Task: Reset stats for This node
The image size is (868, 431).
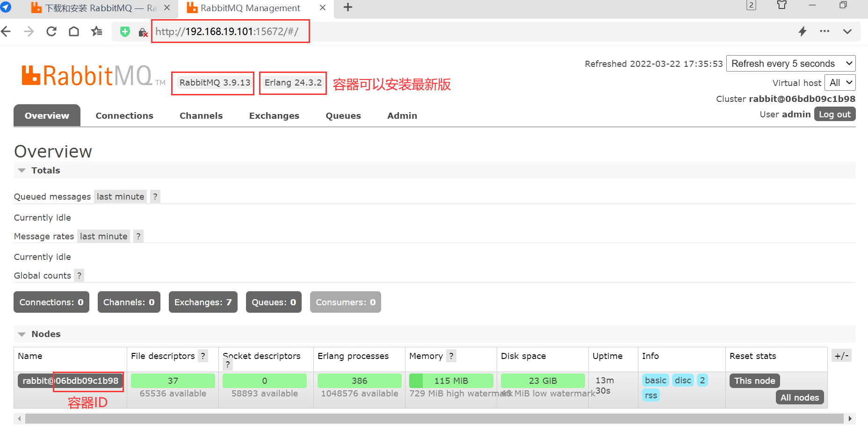Action: [754, 381]
